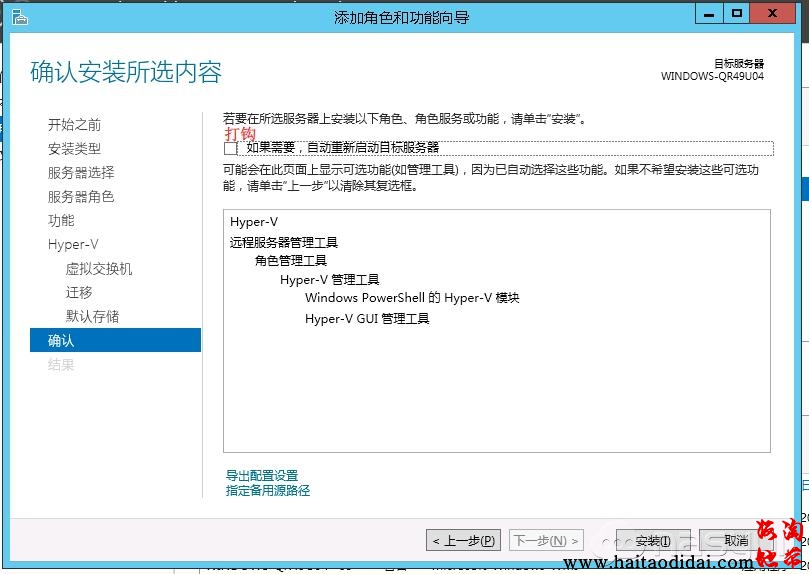Select the 默认存储 sub-step
The image size is (809, 574).
92,317
